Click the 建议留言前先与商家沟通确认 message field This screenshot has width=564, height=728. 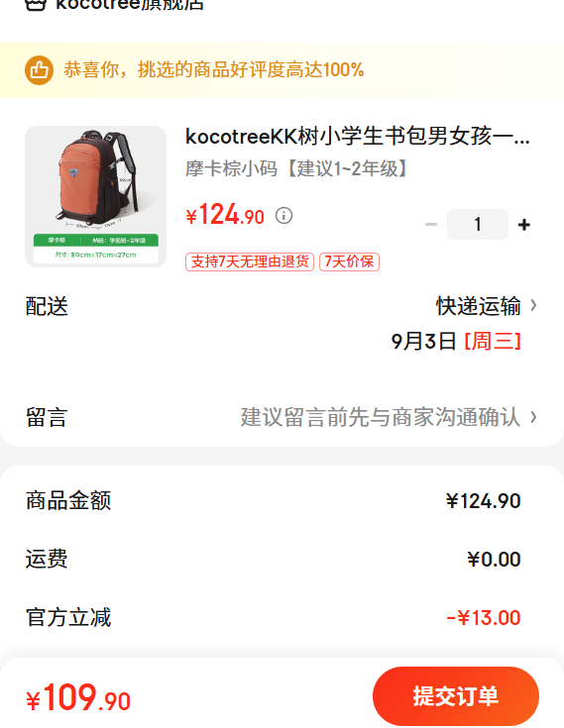coord(380,417)
